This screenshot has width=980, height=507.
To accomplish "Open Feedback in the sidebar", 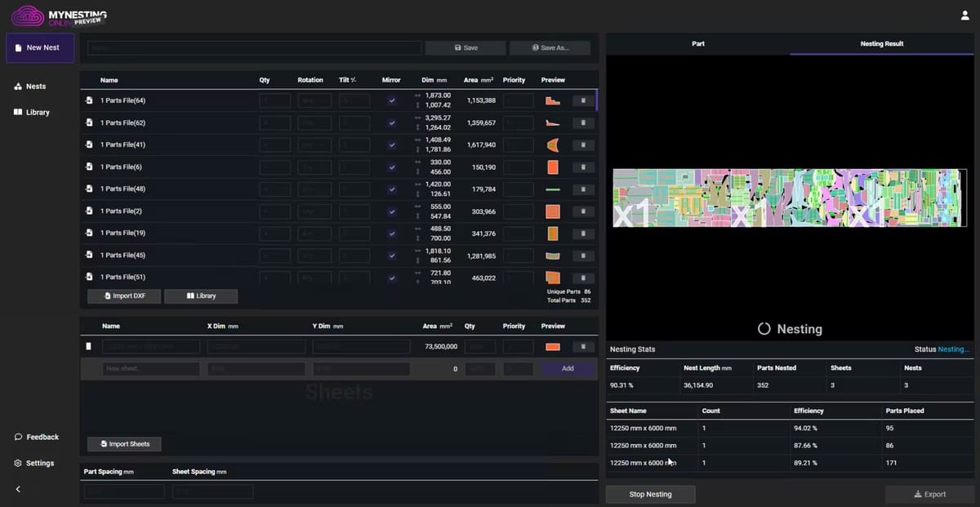I will point(37,437).
